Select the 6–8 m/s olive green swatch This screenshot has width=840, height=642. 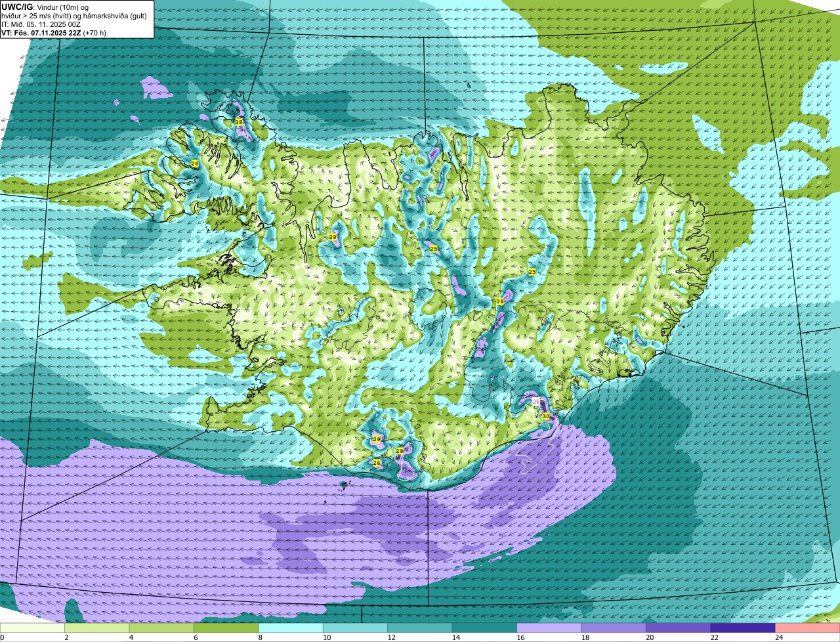tap(227, 628)
